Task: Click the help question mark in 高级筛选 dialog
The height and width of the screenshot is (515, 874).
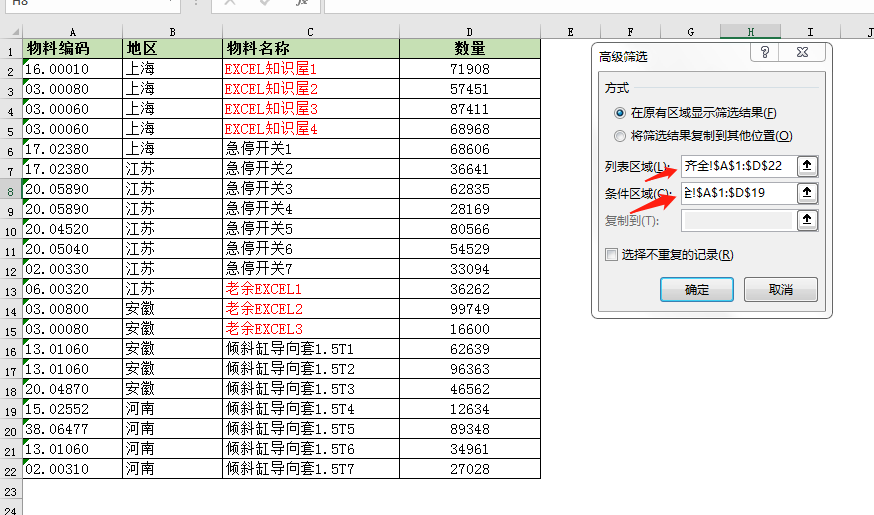Action: pyautogui.click(x=765, y=52)
